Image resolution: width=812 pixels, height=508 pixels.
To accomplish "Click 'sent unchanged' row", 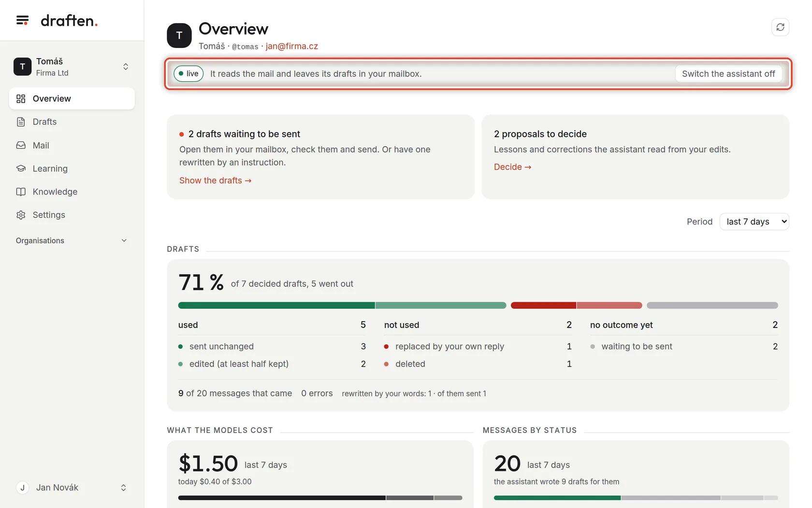I will coord(272,346).
